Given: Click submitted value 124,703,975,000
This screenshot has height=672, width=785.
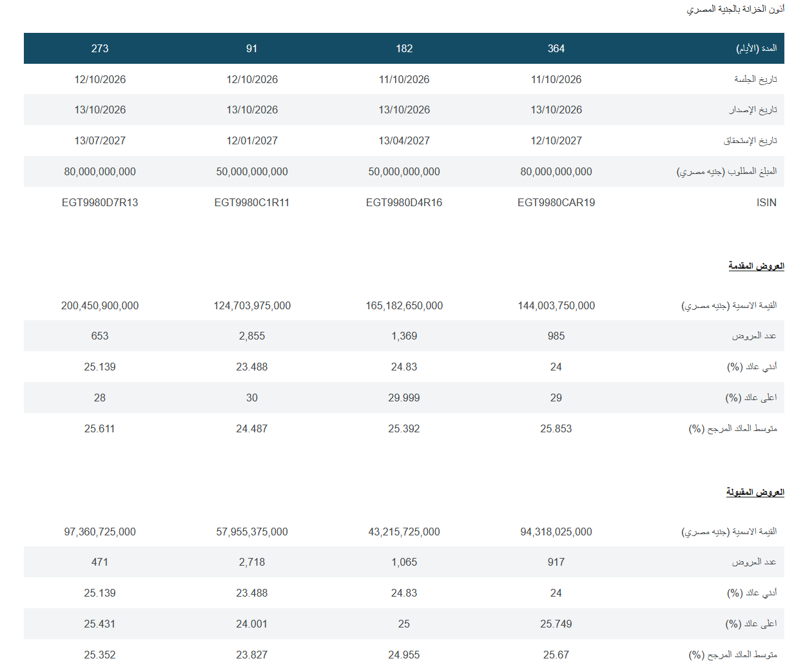Looking at the screenshot, I should coord(252,305).
